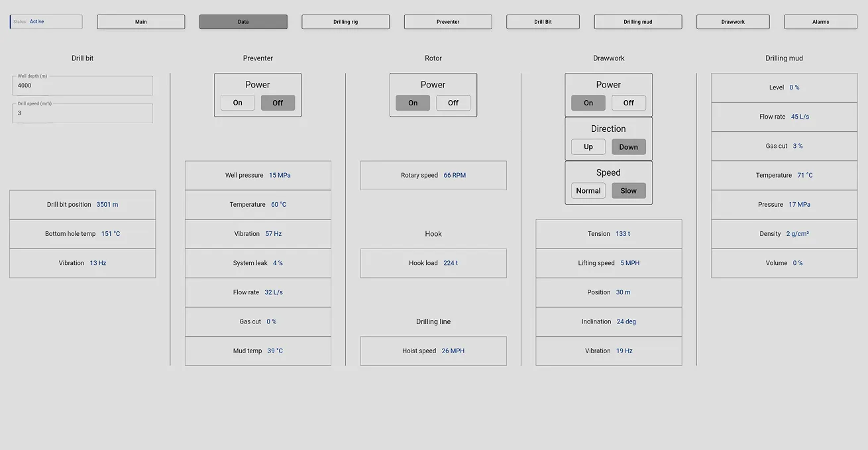Open the Drawwork tab
Viewport: 868px width, 450px height.
pyautogui.click(x=732, y=21)
